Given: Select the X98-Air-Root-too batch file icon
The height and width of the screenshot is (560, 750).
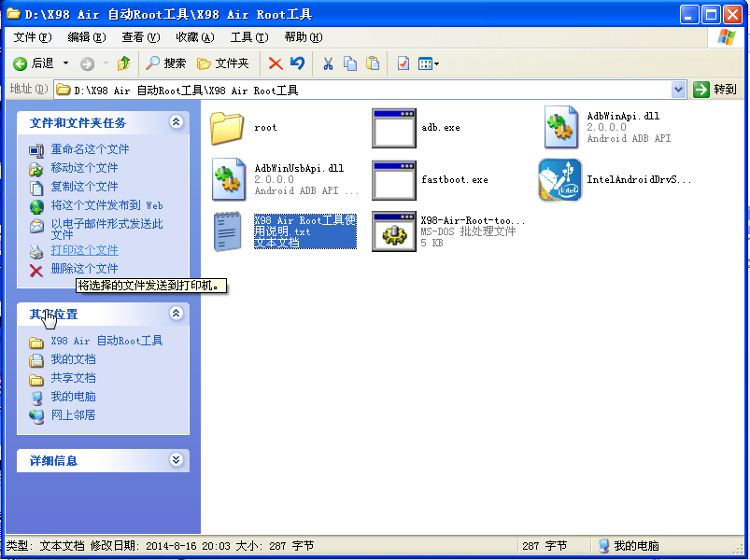Looking at the screenshot, I should (393, 231).
